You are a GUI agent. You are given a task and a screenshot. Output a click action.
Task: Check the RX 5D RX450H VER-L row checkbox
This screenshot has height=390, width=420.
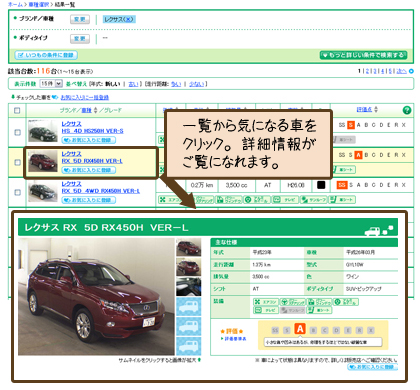point(17,162)
